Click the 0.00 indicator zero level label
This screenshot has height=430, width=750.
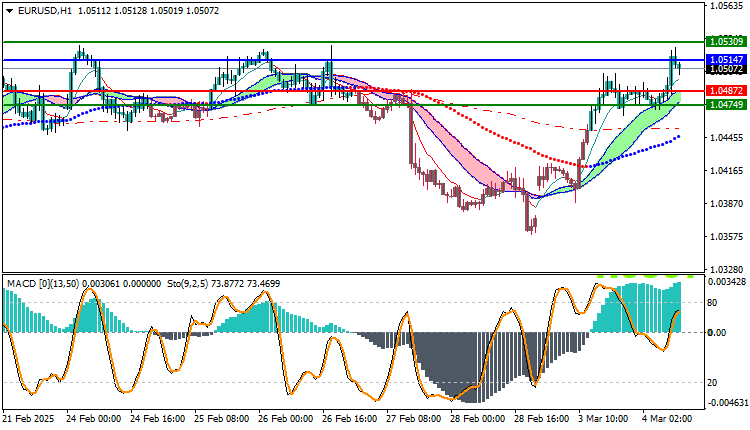coord(717,332)
